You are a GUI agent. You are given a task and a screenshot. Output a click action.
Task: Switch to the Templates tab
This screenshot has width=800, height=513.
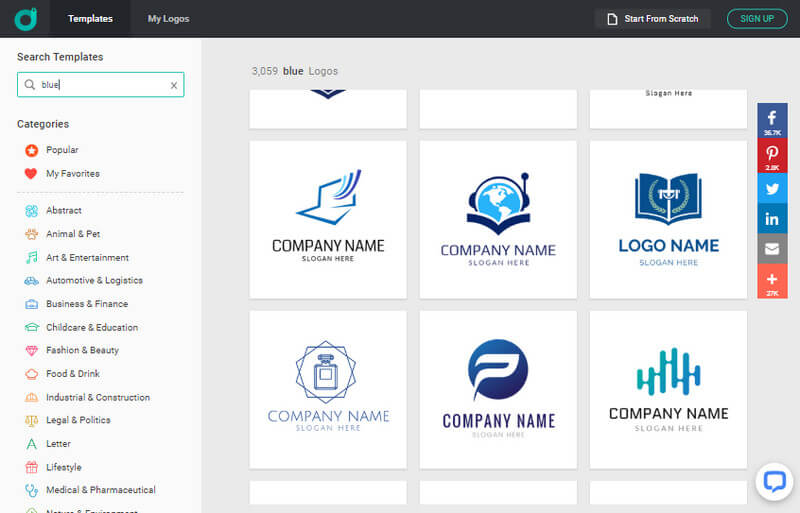(90, 19)
